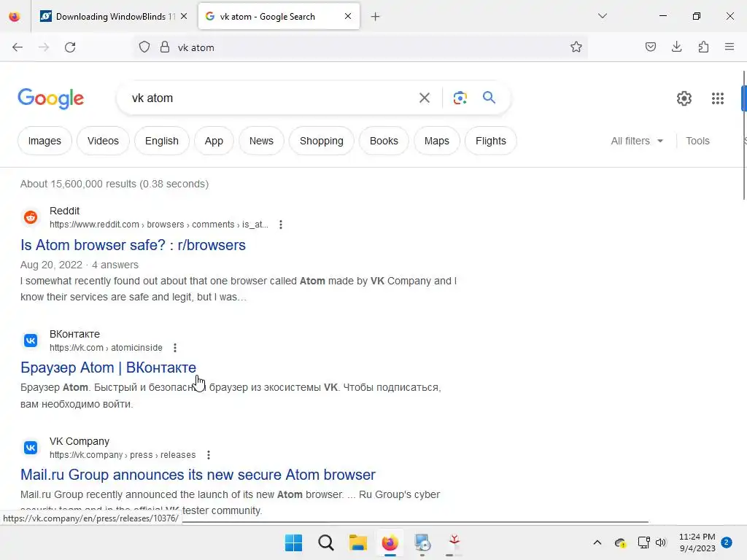Click the Firefox taskbar icon
The width and height of the screenshot is (747, 560).
tap(390, 542)
